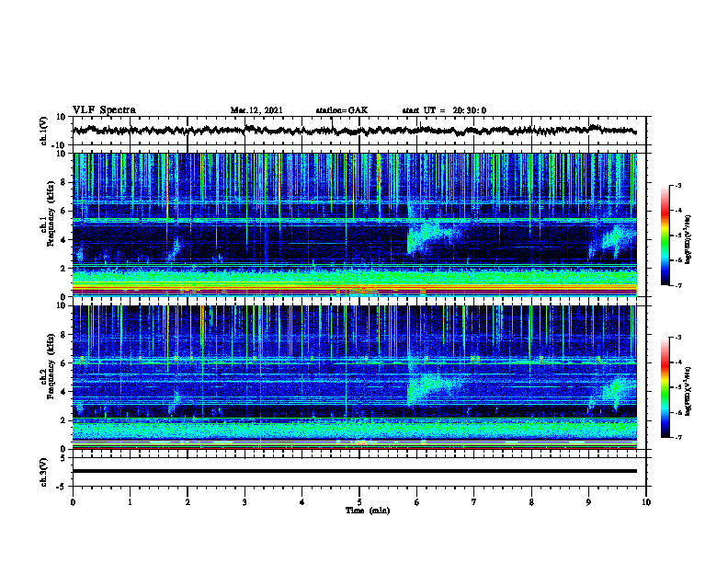
Task: Click the "10" tick label on the time axis
Action: pyautogui.click(x=646, y=502)
